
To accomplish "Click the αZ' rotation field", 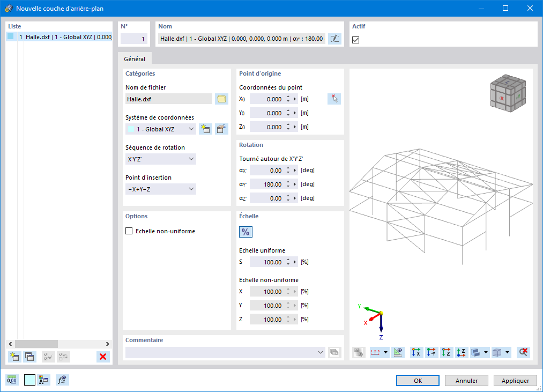I will tap(267, 198).
